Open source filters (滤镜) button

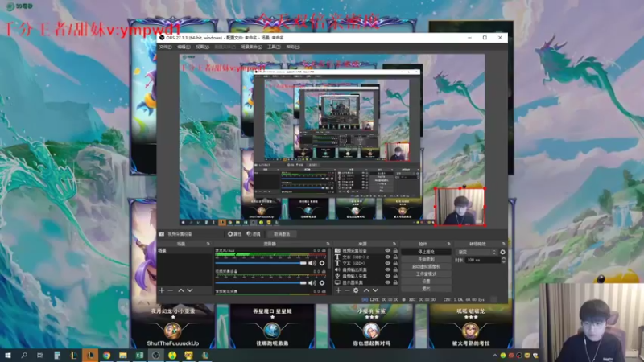[x=254, y=234]
